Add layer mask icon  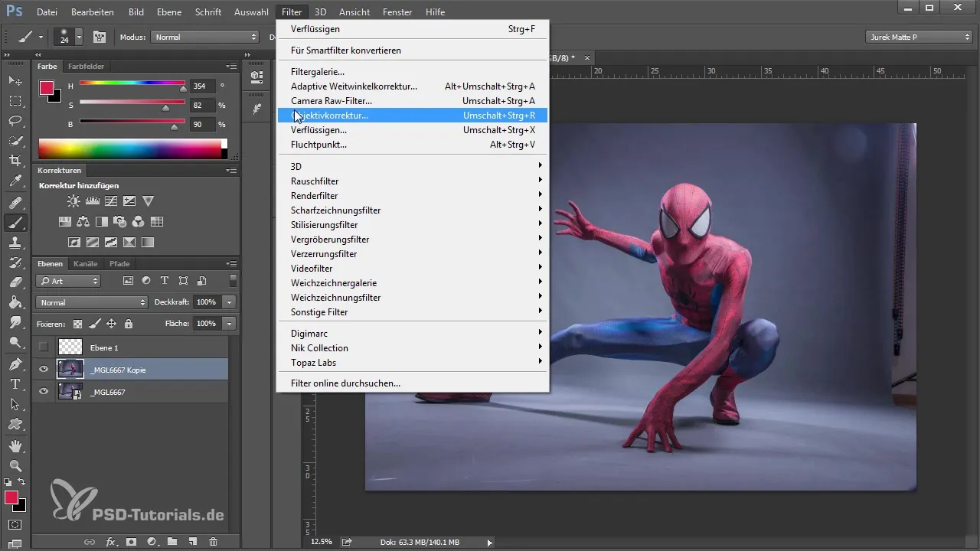pos(131,542)
